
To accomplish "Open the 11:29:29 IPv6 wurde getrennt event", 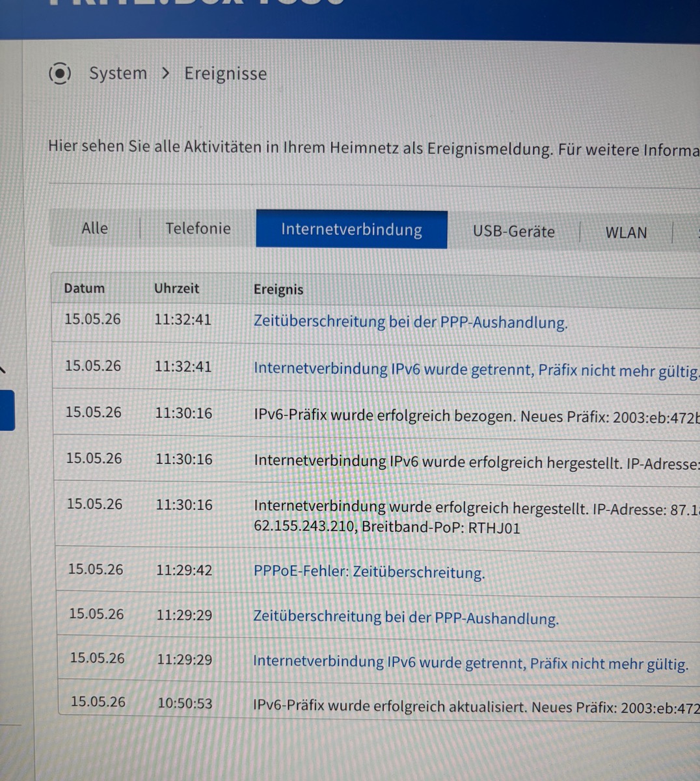I will click(470, 663).
